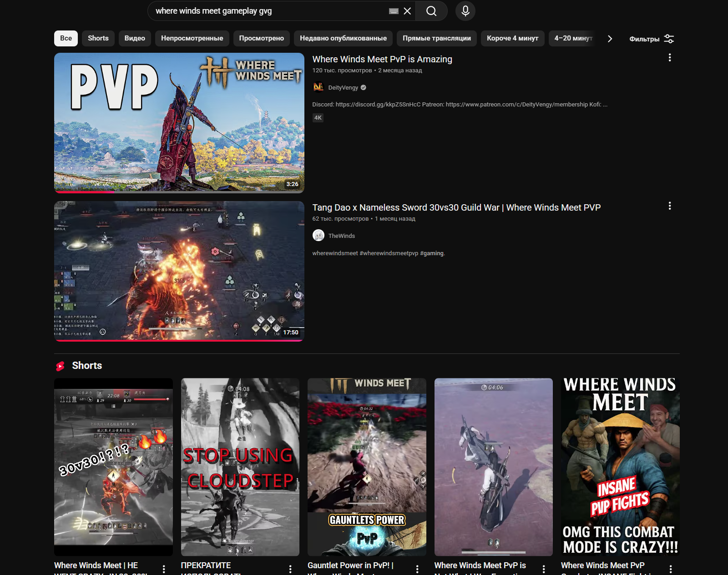Click '62 тыс. просмотров' view count text
The height and width of the screenshot is (575, 728).
coord(340,218)
